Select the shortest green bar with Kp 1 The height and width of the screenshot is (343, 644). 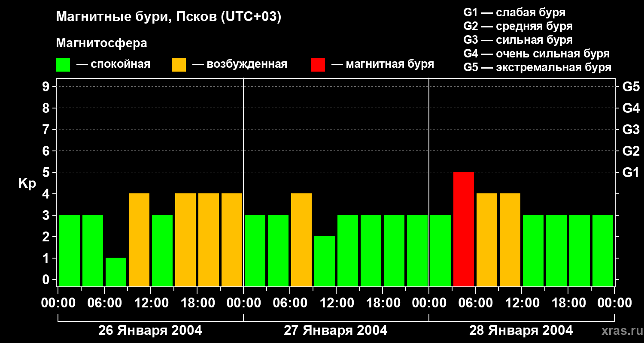[116, 272]
